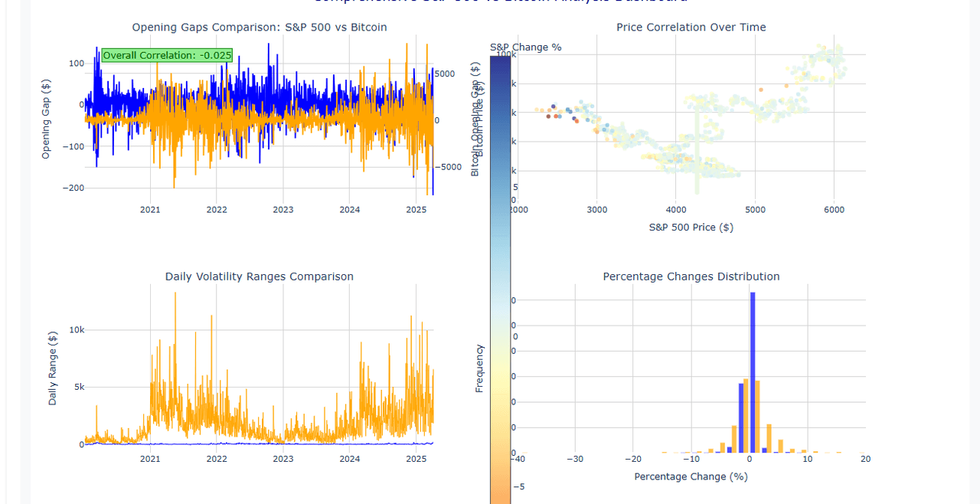Click the "Opening Gaps Comparison: S&P 500 vs Bitcoin" title
Viewport: 980px width, 504px height.
coord(260,28)
